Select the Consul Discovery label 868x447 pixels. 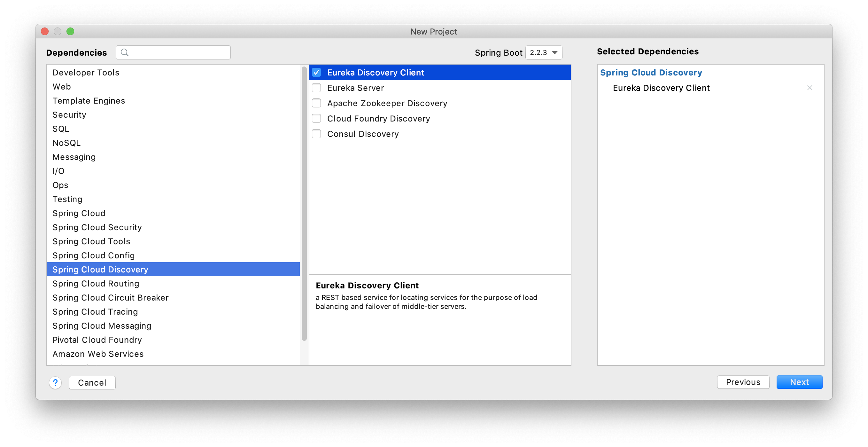point(362,134)
